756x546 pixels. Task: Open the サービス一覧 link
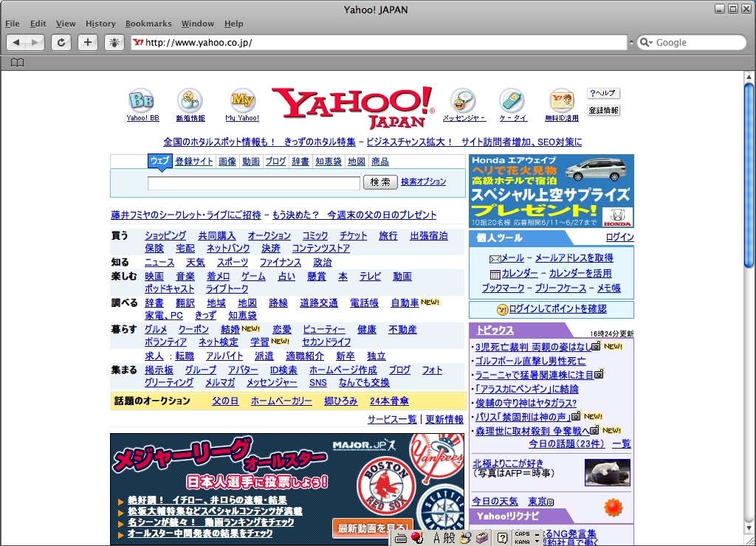point(392,419)
